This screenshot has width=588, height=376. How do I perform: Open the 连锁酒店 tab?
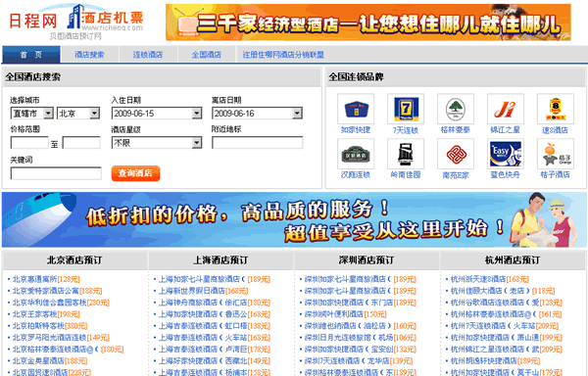pyautogui.click(x=148, y=55)
